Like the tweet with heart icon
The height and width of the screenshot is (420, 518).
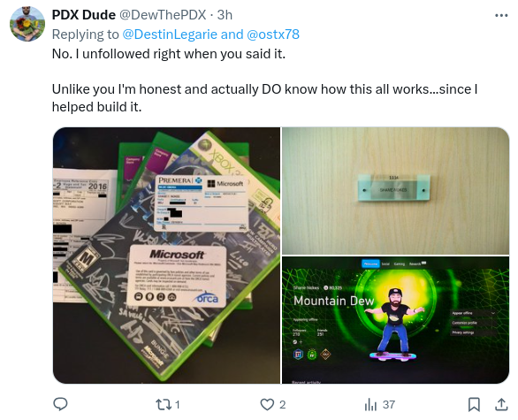(x=267, y=404)
